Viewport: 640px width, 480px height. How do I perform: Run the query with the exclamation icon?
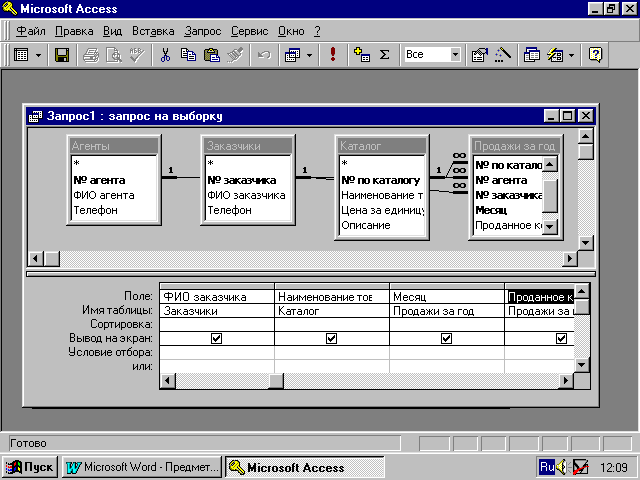click(x=333, y=55)
